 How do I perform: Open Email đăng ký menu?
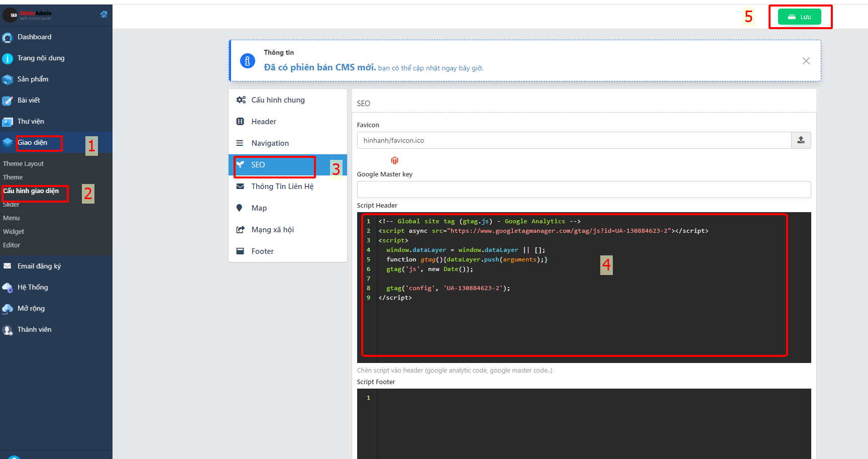[x=56, y=266]
